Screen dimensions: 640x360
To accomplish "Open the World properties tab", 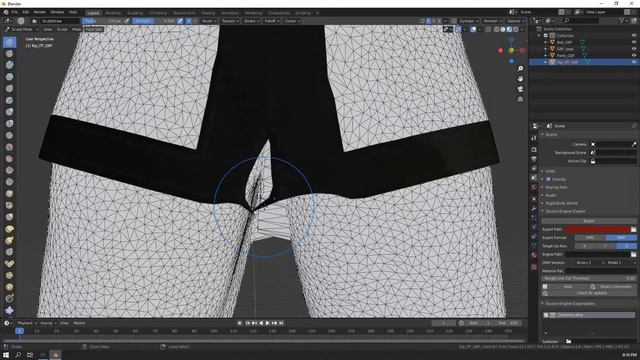I will (534, 188).
